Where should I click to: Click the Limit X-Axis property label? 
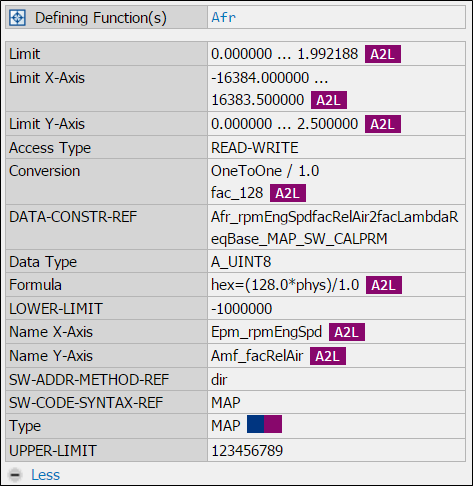[47, 78]
